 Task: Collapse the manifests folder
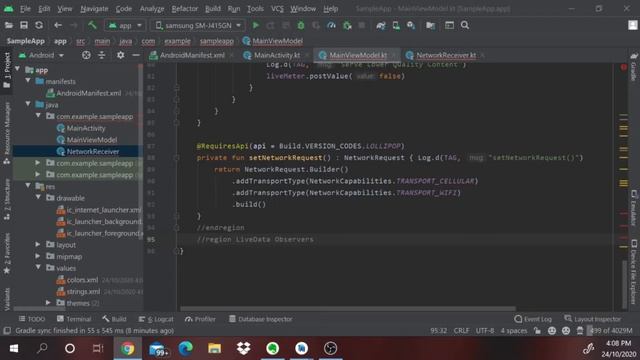tap(28, 81)
